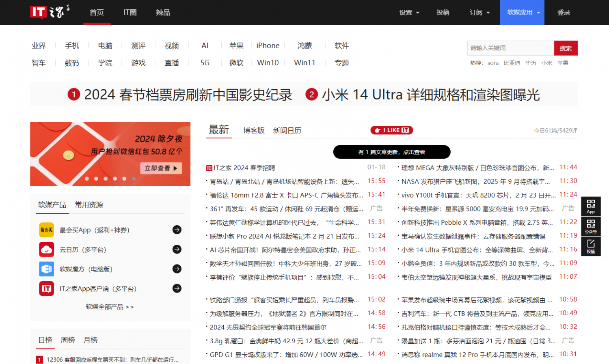Image resolution: width=609 pixels, height=364 pixels.
Task: Click arrow button next to 最会买App
Action: [177, 230]
